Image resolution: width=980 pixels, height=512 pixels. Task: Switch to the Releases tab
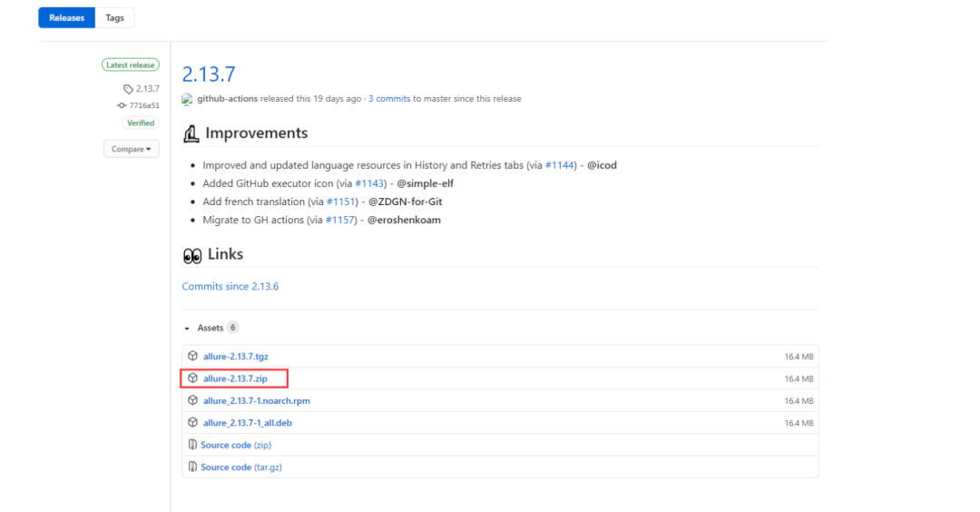66,17
